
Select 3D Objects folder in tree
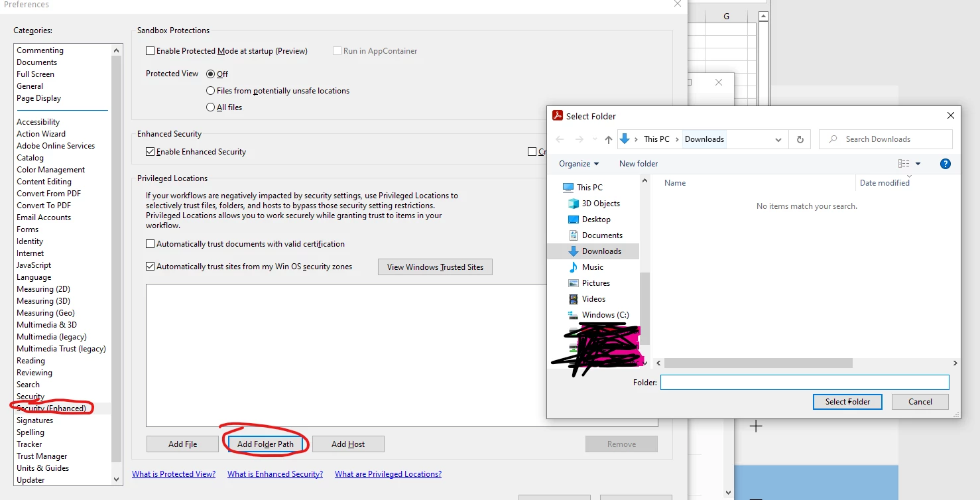601,204
